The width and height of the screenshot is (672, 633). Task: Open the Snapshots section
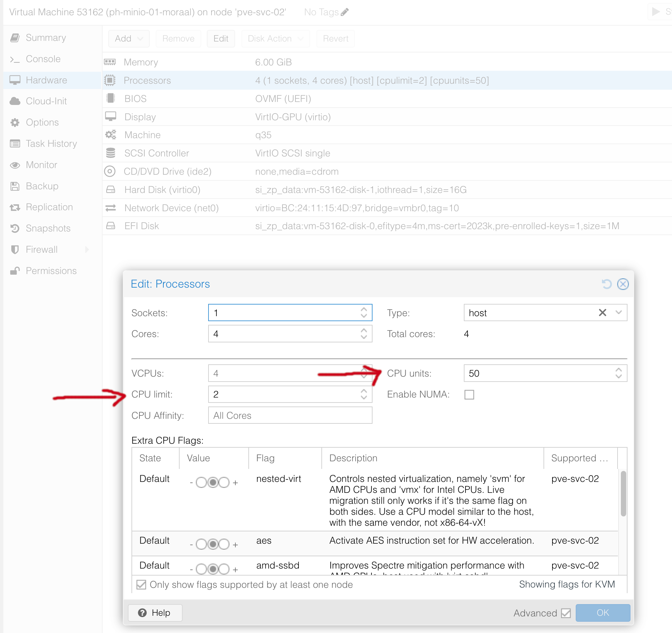pos(48,228)
